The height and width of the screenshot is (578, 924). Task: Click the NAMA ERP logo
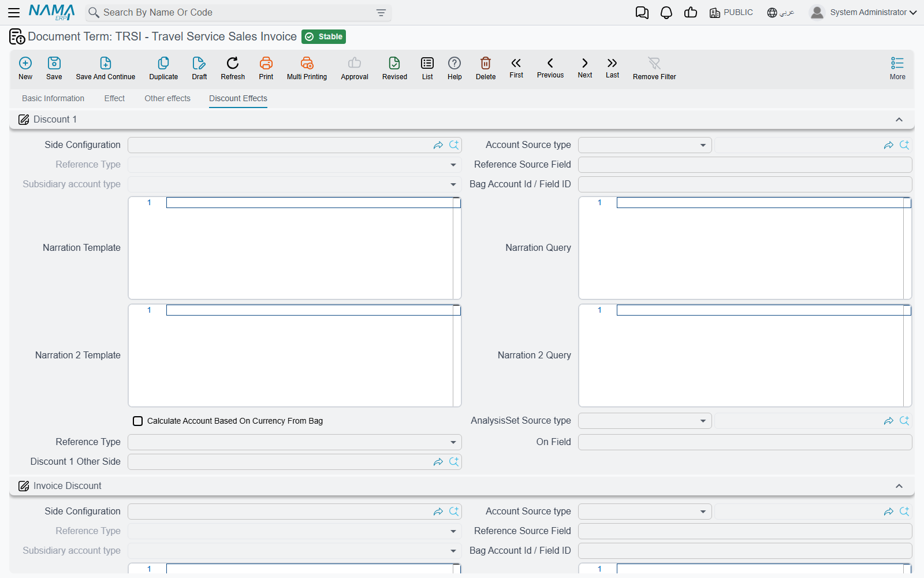tap(51, 12)
